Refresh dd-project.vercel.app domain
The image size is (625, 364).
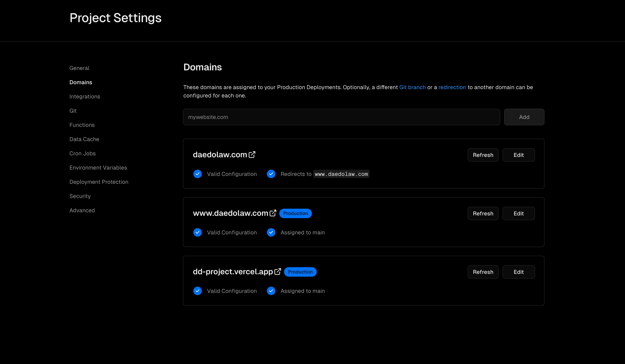(x=483, y=272)
